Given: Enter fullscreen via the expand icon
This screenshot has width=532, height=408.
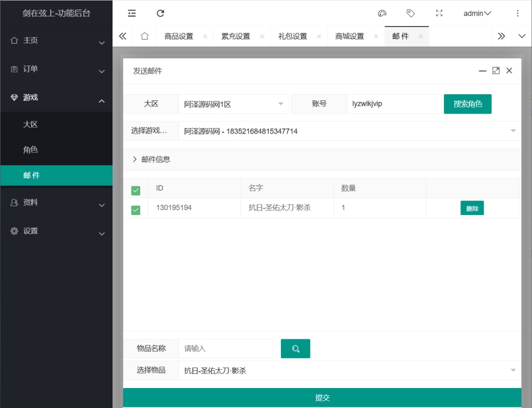Looking at the screenshot, I should click(x=439, y=13).
